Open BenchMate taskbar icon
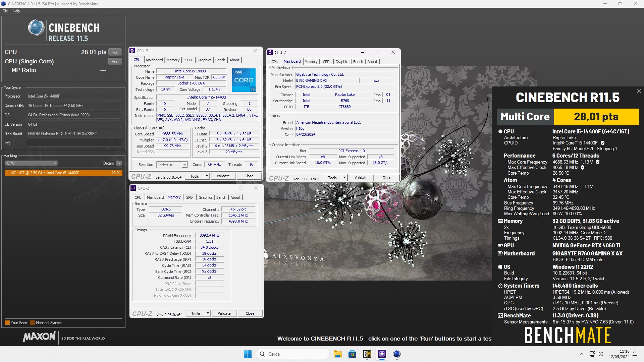The image size is (644, 362). coord(367,354)
